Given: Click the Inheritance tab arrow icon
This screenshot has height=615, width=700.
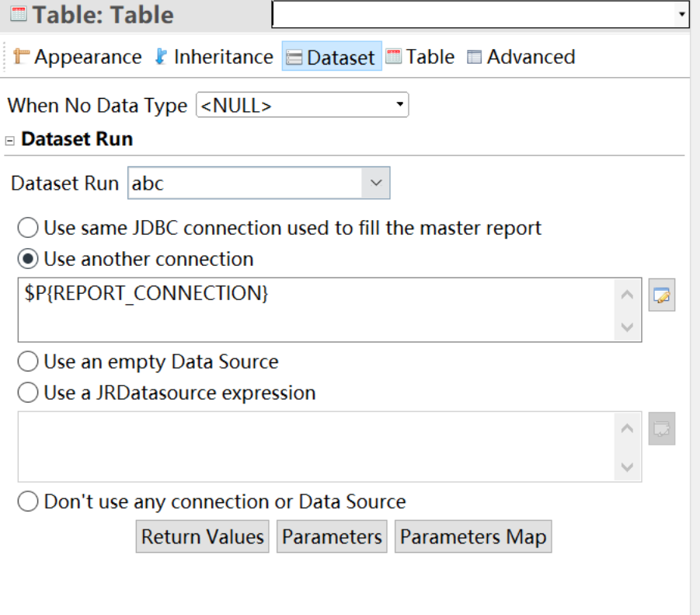Looking at the screenshot, I should tap(161, 57).
